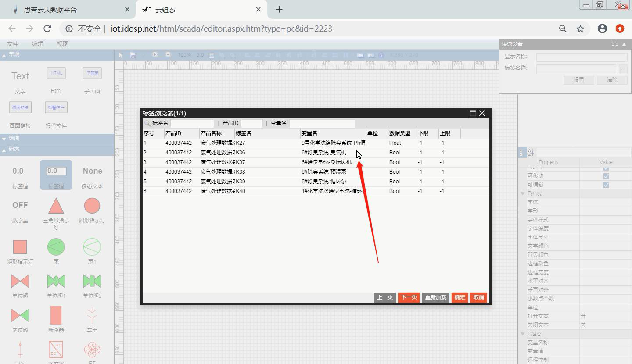Click the zoom-in icon in editor toolbar
The width and height of the screenshot is (632, 364).
pyautogui.click(x=155, y=55)
